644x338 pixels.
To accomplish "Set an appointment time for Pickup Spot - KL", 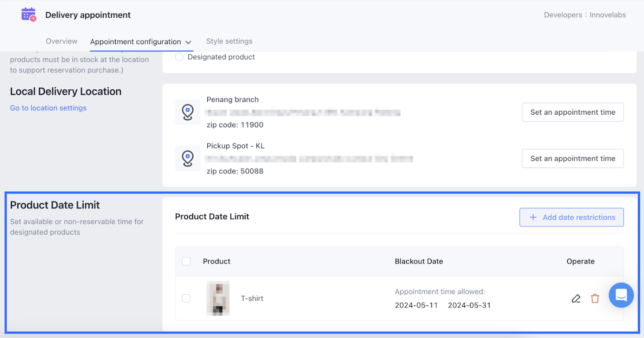I will (x=572, y=159).
